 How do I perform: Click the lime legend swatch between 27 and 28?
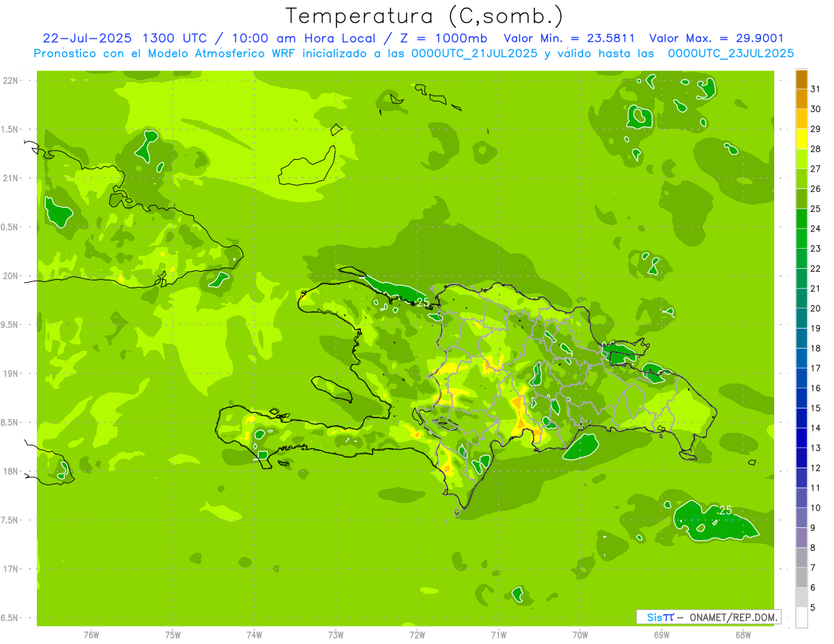801,159
